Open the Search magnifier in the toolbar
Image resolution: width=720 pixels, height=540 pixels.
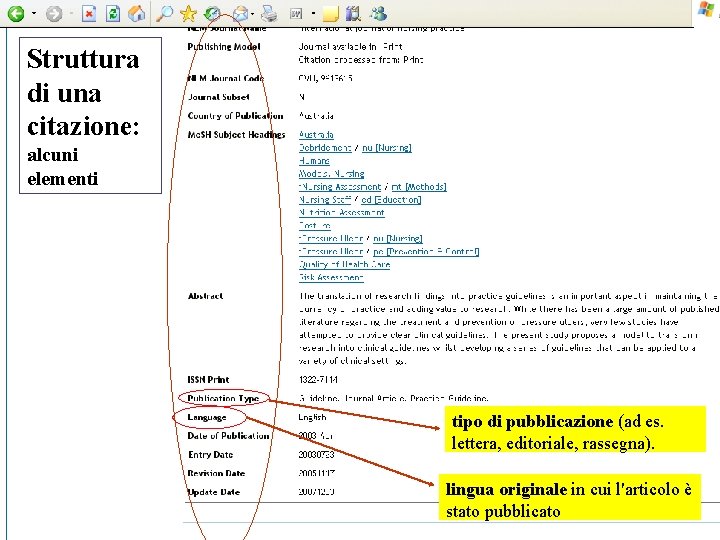pos(164,14)
